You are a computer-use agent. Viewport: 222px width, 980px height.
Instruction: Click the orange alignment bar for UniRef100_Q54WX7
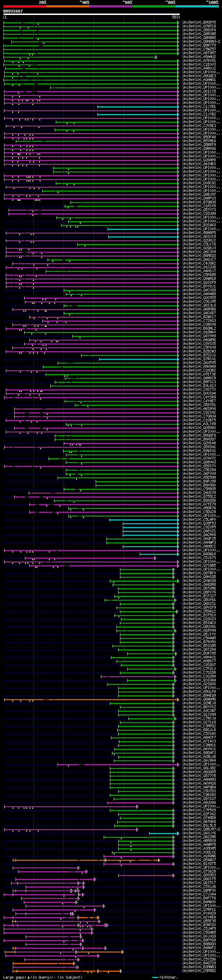86,860
